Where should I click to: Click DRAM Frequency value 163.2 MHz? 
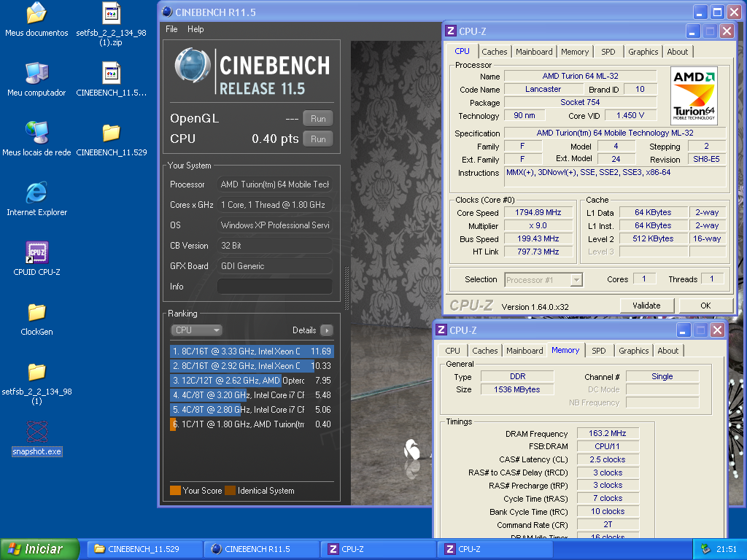click(x=608, y=433)
